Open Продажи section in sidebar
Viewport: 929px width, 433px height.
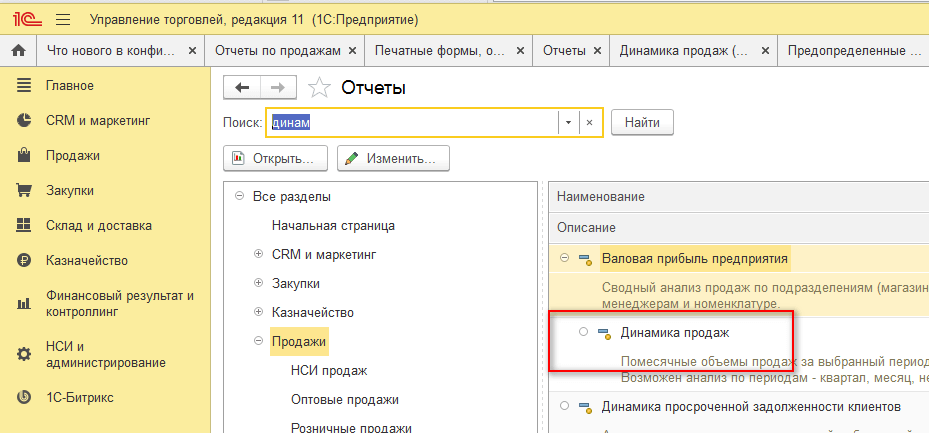72,155
